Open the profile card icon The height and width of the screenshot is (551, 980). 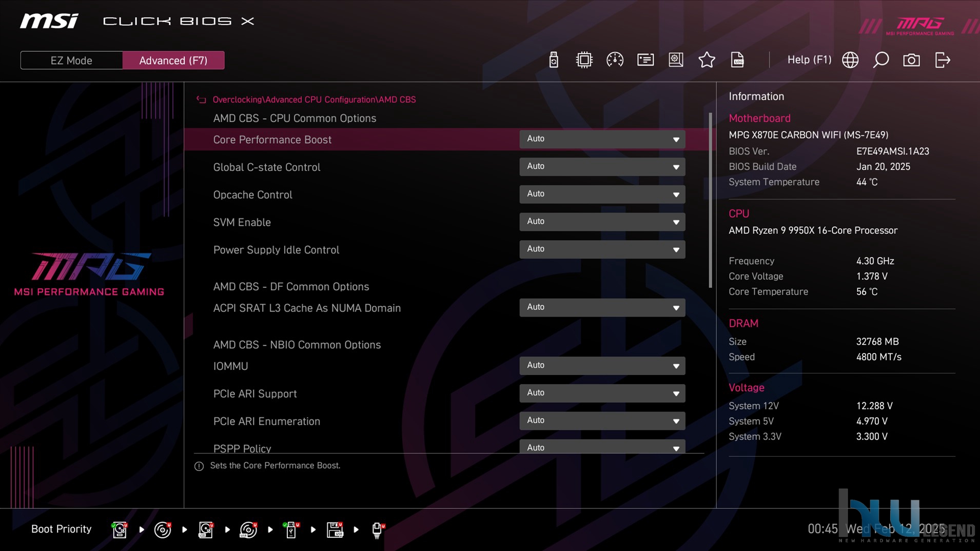tap(645, 60)
